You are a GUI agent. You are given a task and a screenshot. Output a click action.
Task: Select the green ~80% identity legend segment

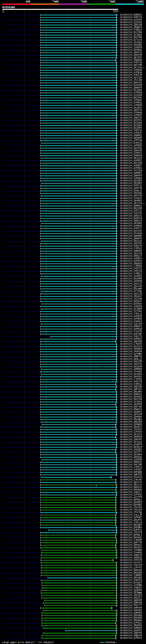[x=101, y=4]
